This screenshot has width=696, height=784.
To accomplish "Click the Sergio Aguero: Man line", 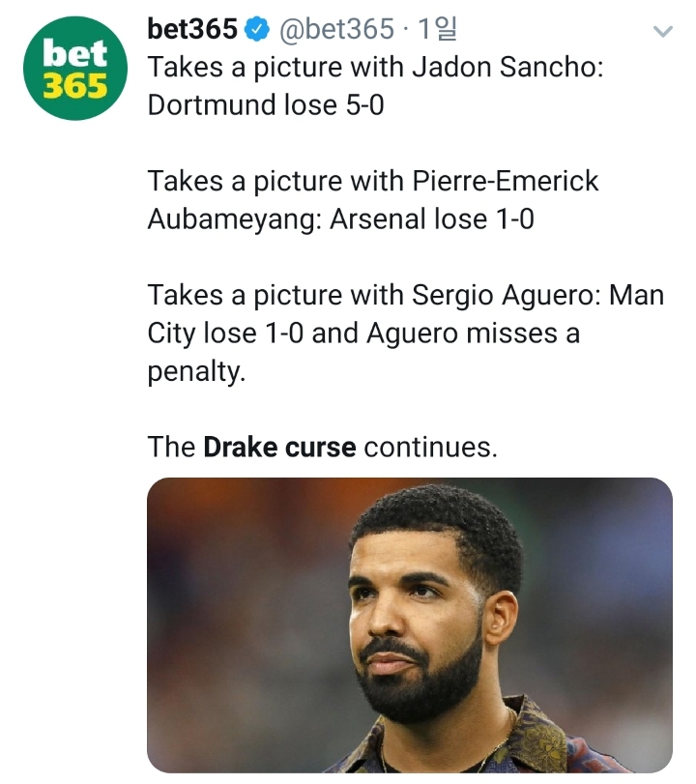I will (405, 295).
